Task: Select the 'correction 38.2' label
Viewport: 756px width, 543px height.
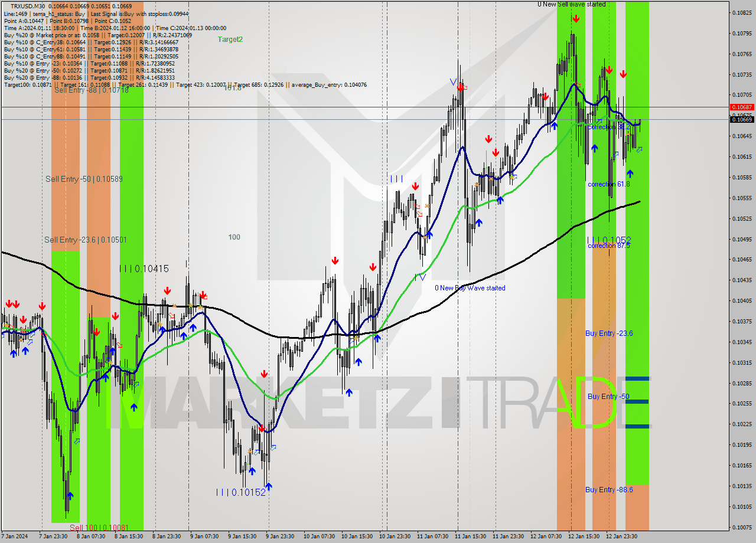Action: click(x=609, y=127)
